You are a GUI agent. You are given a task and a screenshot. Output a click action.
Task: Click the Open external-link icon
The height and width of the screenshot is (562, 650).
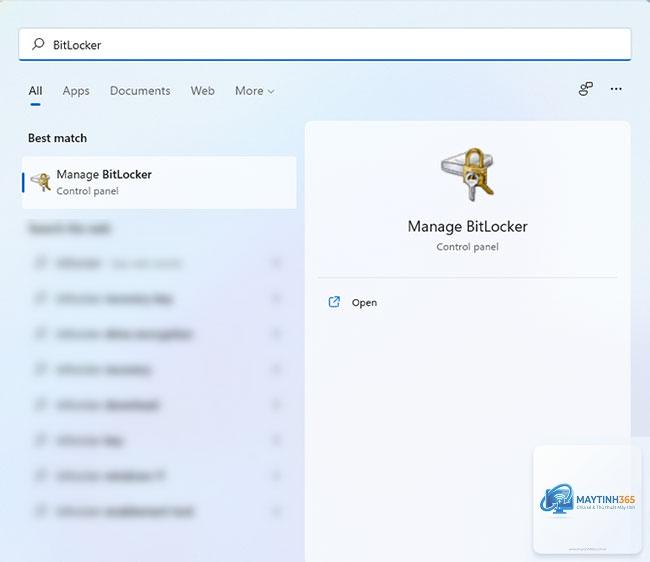334,302
